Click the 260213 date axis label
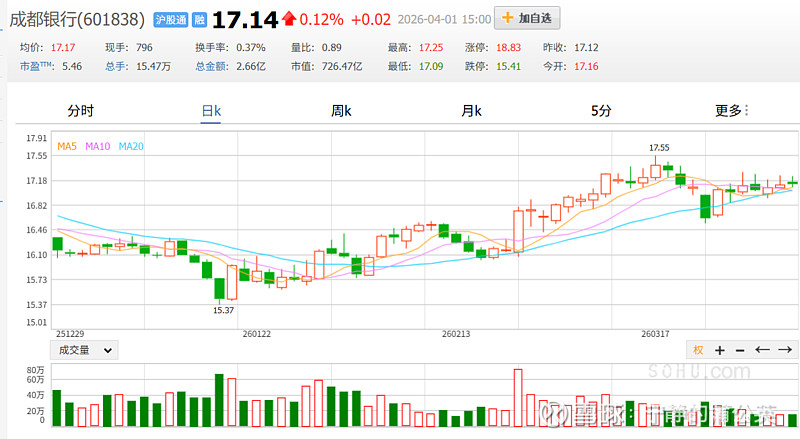The height and width of the screenshot is (439, 800). [456, 334]
